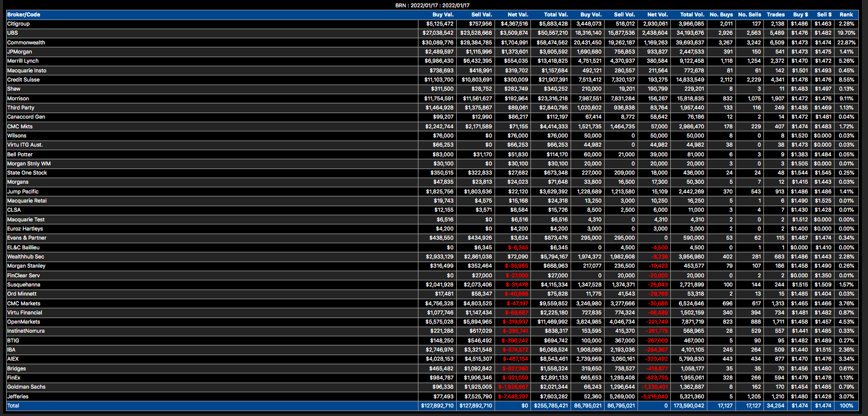
Task: Sort by the Total Val. column header
Action: [x=556, y=14]
